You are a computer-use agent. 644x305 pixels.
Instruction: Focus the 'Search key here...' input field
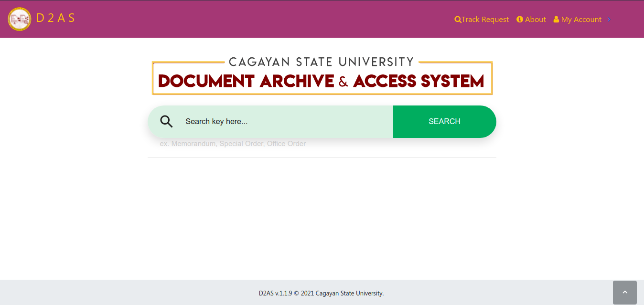point(286,122)
